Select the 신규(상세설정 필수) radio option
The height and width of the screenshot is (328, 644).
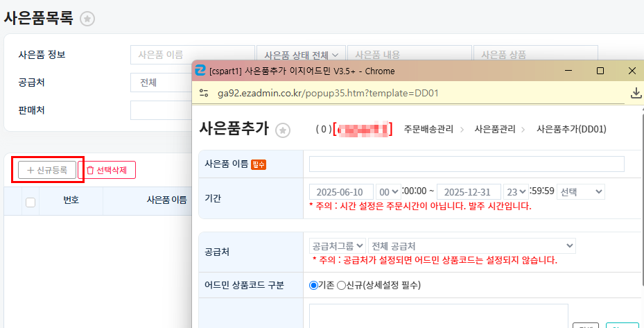pyautogui.click(x=341, y=285)
